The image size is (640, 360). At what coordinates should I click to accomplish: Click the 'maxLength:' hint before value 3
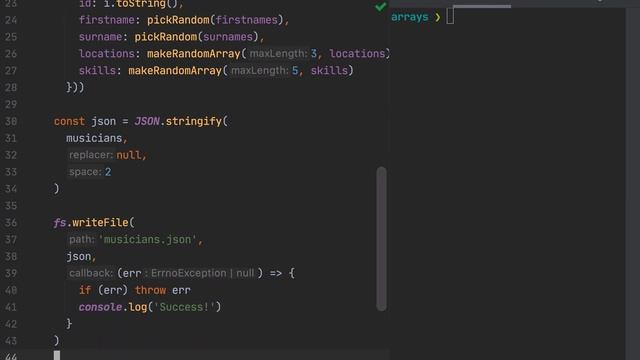point(278,53)
